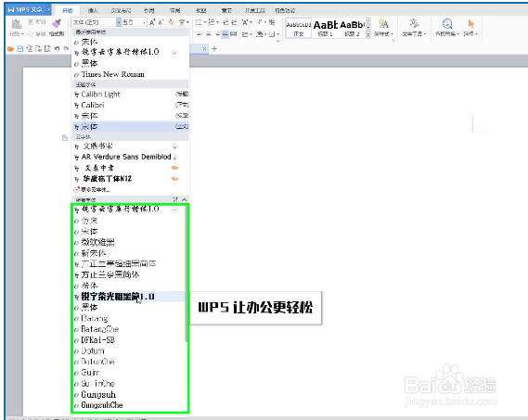
Task: Apply the 标题 1 heading style thumbnail
Action: coord(325,28)
